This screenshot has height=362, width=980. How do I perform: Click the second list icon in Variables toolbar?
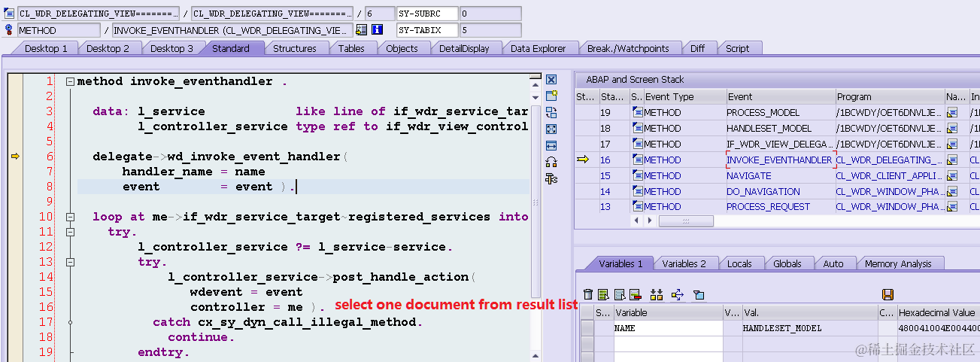pyautogui.click(x=619, y=294)
